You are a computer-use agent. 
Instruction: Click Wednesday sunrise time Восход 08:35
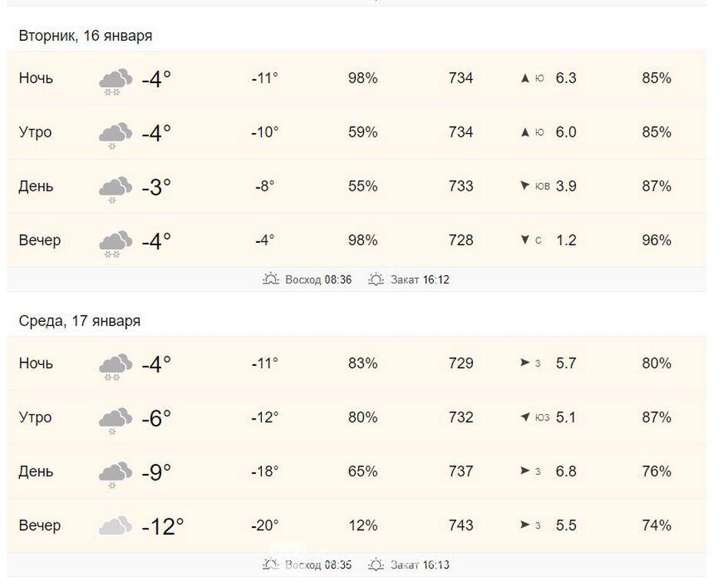[318, 565]
